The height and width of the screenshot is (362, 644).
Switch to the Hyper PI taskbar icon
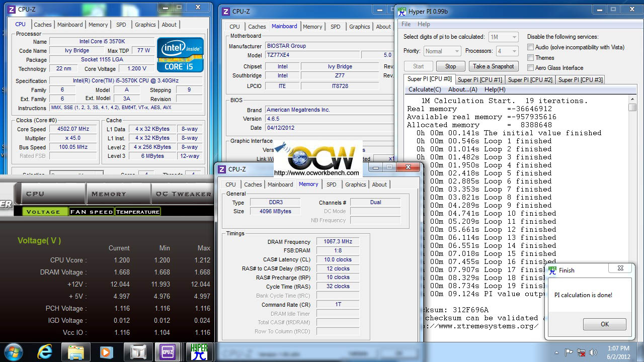coord(199,351)
